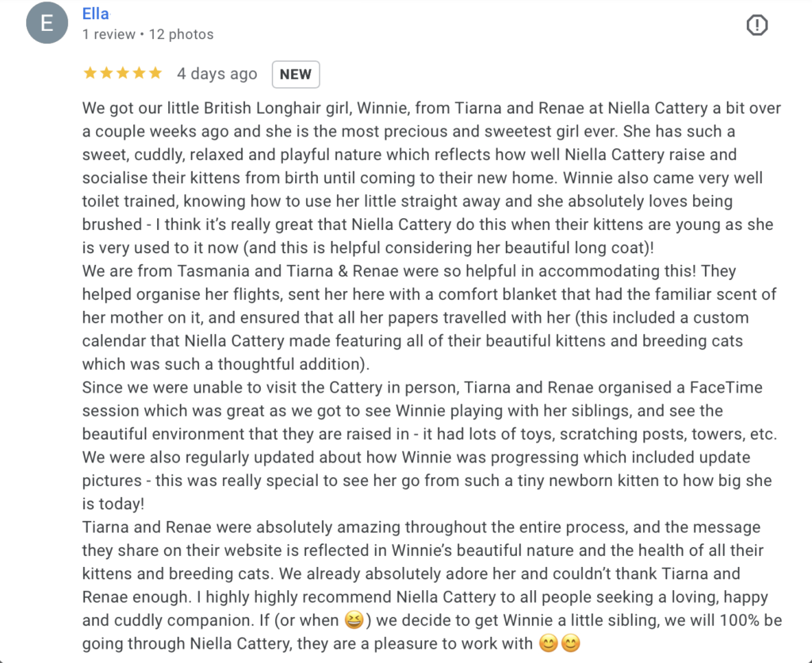Screen dimensions: 812x663
Task: Click Ella's round profile avatar
Action: (x=47, y=24)
